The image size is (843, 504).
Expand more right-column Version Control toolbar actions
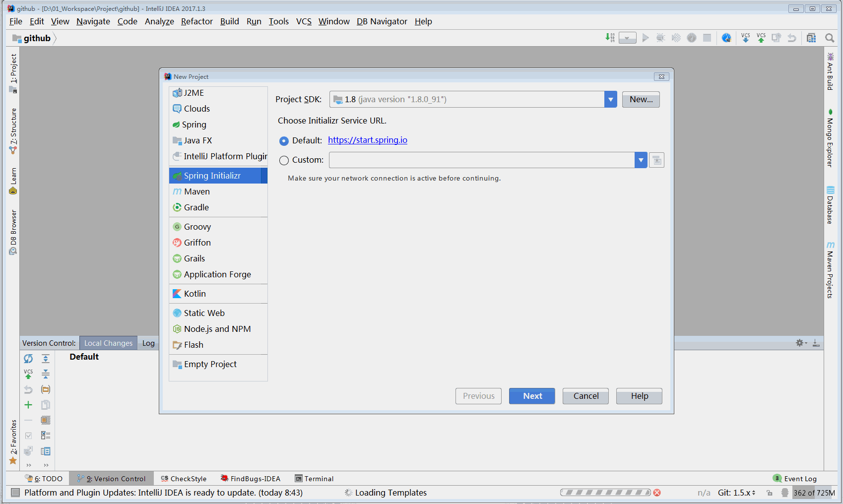pos(46,465)
